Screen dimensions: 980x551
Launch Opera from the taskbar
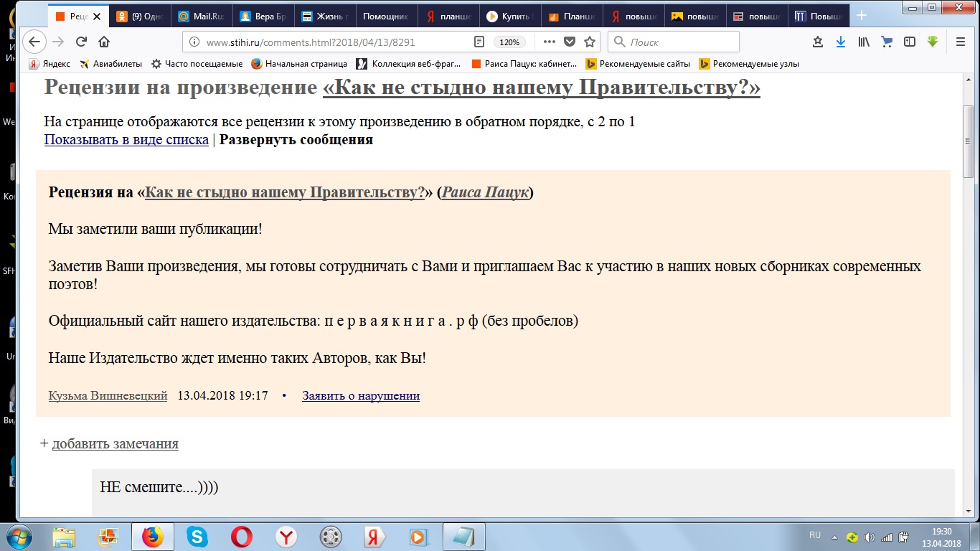242,537
